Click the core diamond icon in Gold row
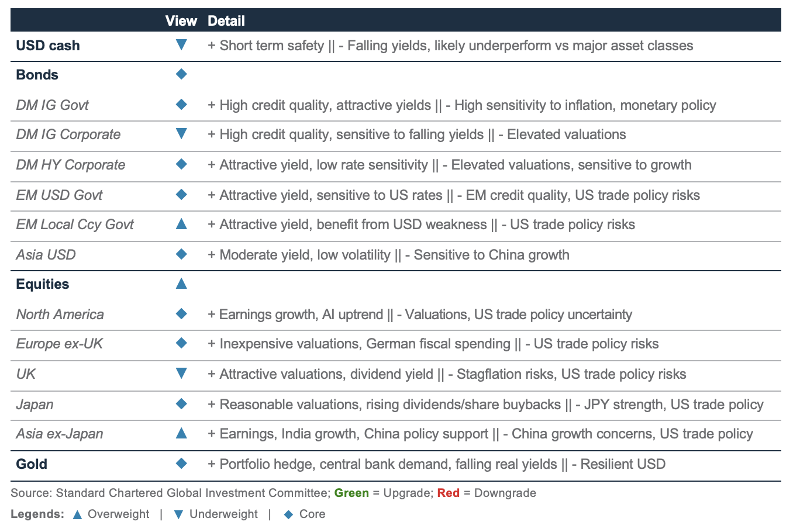The height and width of the screenshot is (532, 800). pyautogui.click(x=181, y=464)
